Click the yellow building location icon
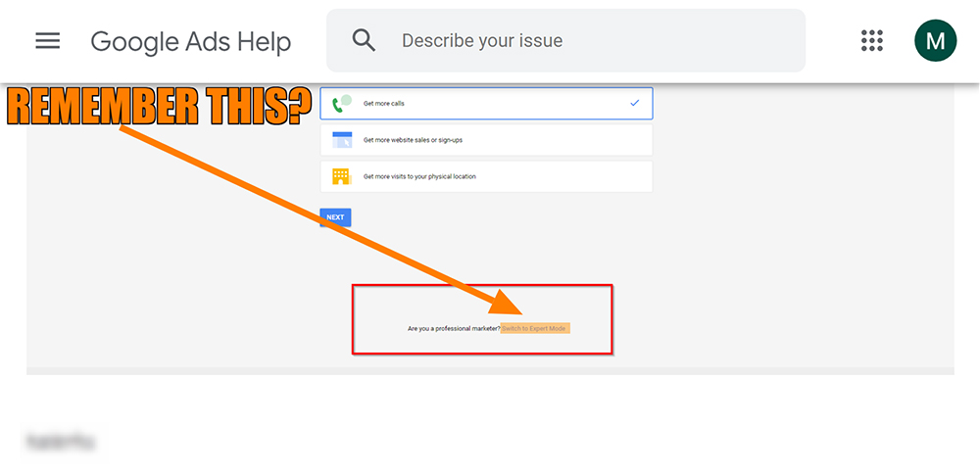This screenshot has width=980, height=473. (341, 176)
